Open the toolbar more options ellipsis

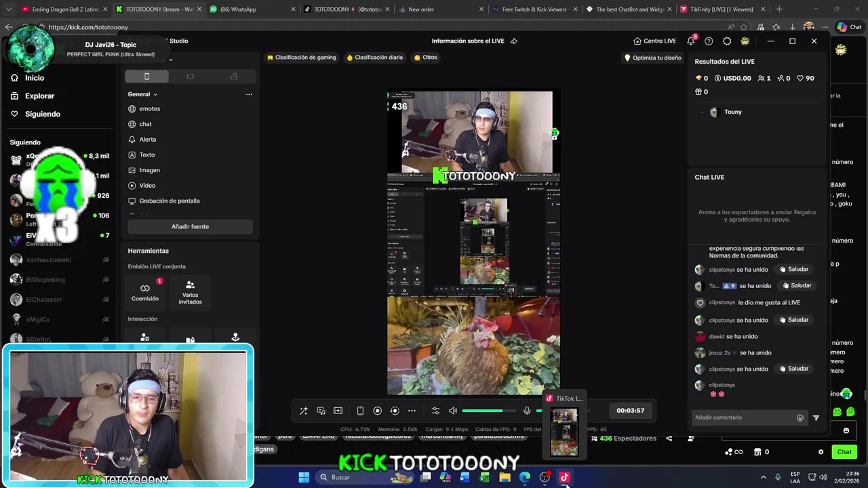pos(412,411)
